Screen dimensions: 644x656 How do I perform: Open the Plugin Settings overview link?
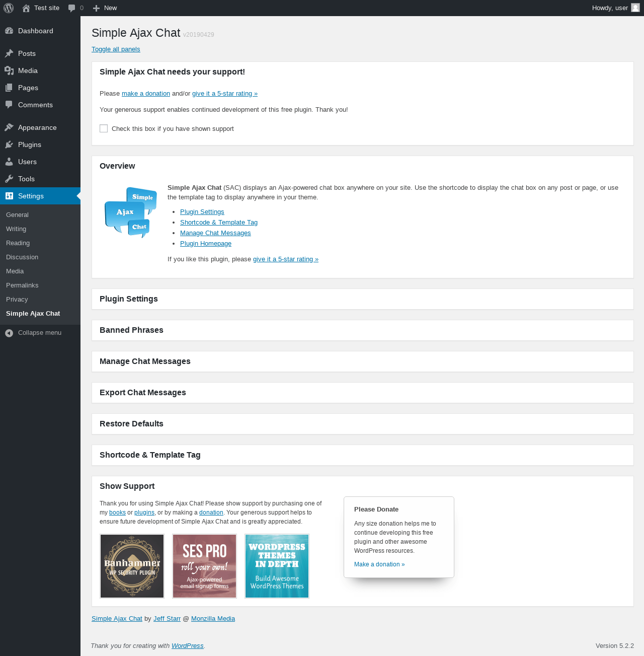tap(202, 212)
